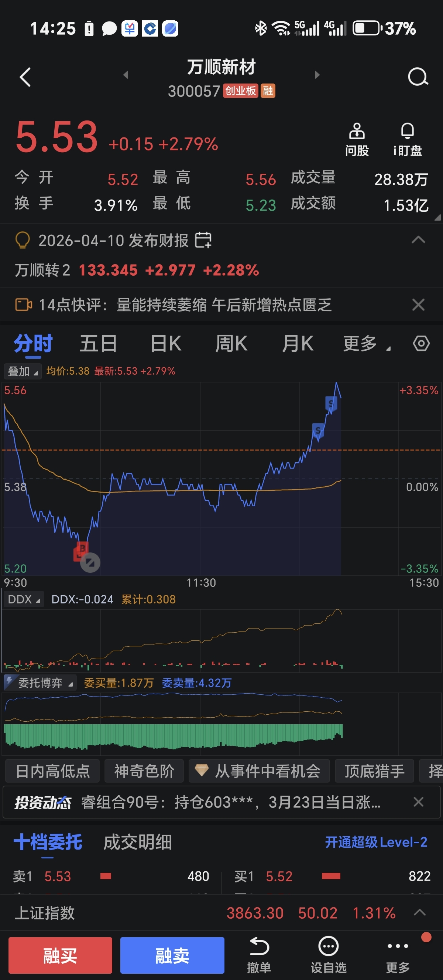443x980 pixels.
Task: Tap the 成交额 1.53亿 value
Action: (406, 205)
